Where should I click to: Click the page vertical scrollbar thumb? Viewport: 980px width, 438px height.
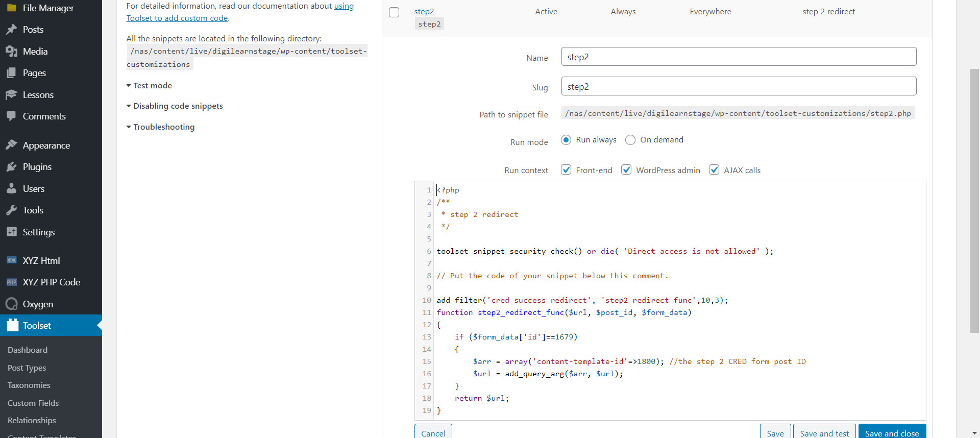(x=974, y=200)
